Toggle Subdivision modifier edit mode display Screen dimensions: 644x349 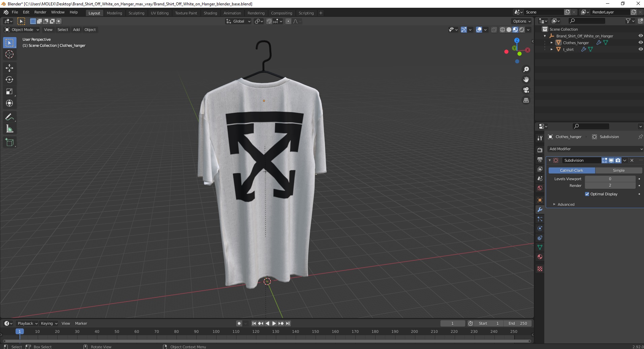(x=605, y=160)
